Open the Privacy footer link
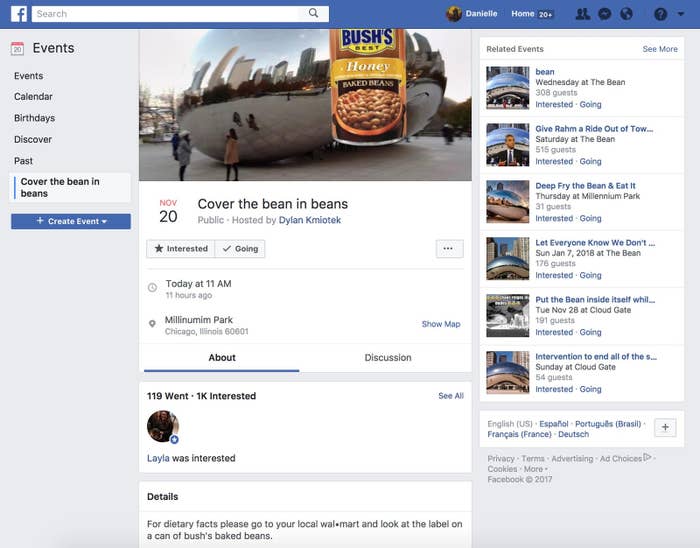700x548 pixels. [501, 458]
